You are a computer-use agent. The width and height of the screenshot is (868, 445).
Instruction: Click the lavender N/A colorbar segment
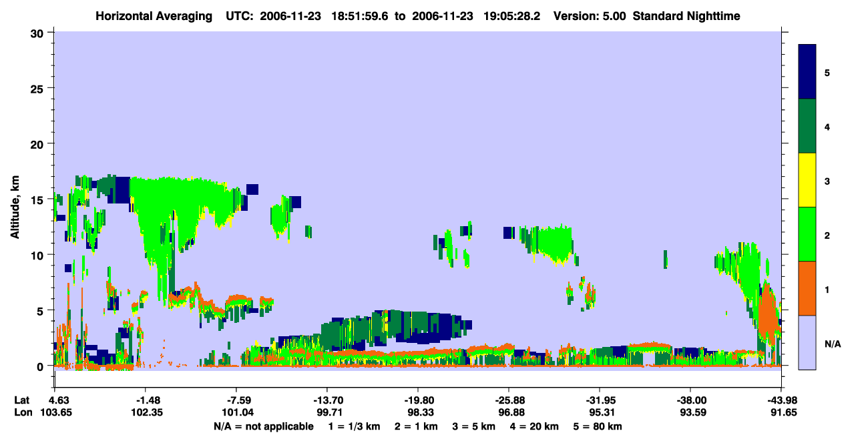[x=807, y=342]
